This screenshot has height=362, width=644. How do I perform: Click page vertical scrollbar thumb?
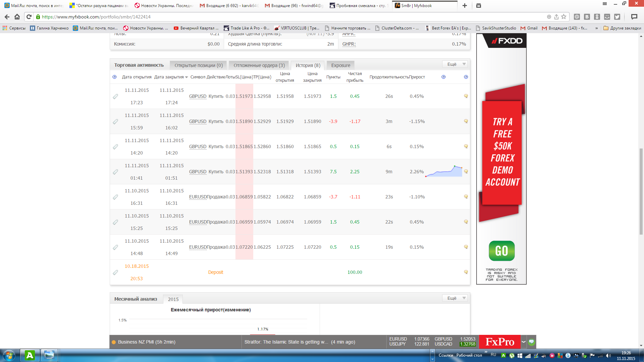point(641,191)
